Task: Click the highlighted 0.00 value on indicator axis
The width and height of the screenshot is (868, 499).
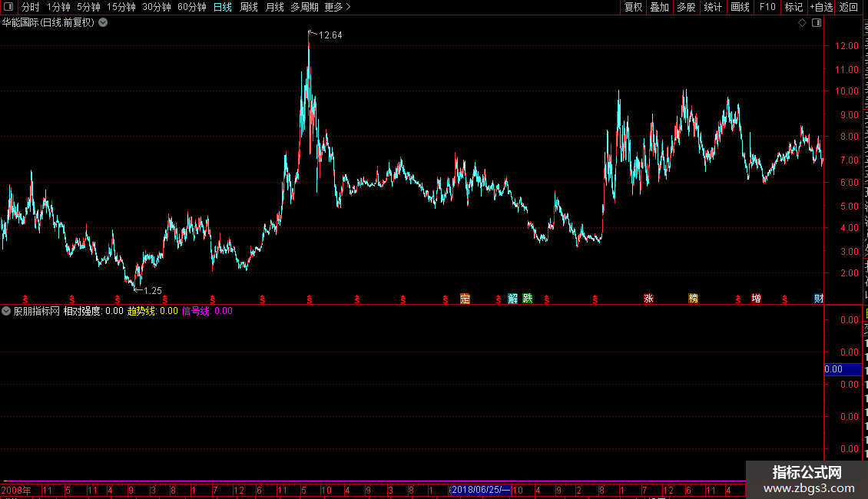Action: [x=843, y=369]
